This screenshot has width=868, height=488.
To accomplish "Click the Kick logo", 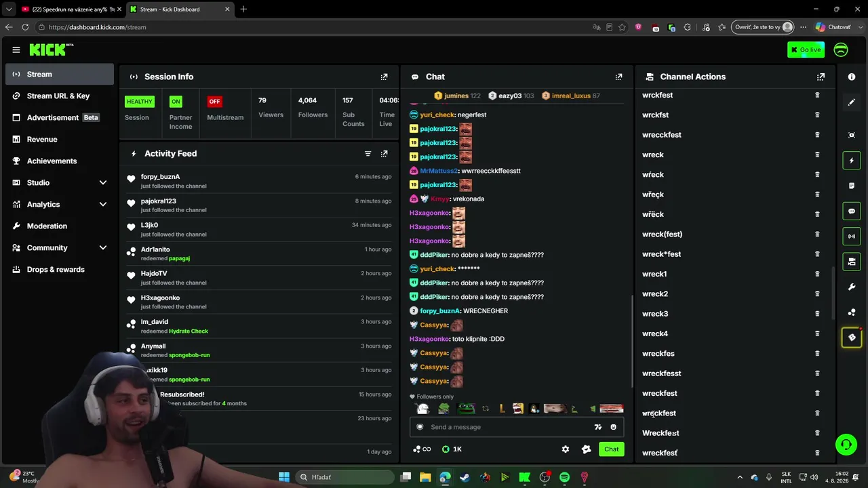I will click(51, 49).
